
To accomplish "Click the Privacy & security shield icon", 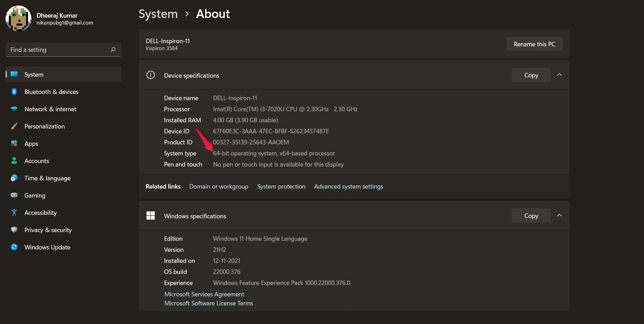I will pos(14,230).
